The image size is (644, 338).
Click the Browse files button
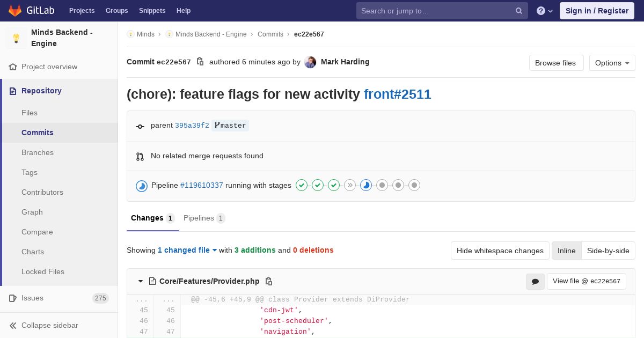click(x=555, y=63)
